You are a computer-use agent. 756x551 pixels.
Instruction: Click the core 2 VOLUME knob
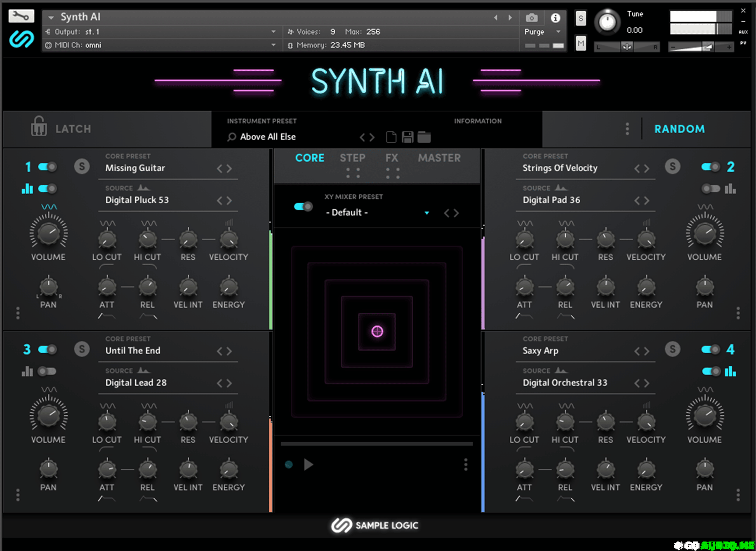(704, 233)
